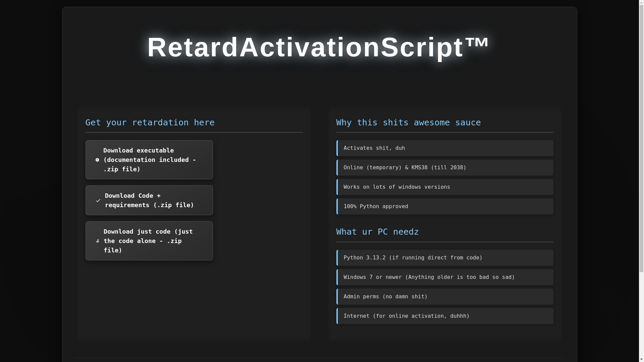Select 'Windows 7 or newer' requirement row

445,277
